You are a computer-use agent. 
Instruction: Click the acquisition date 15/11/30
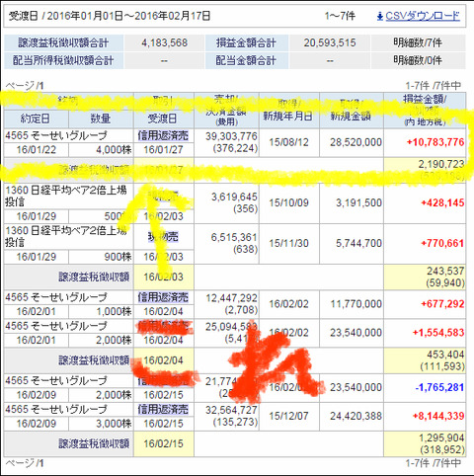click(x=288, y=243)
